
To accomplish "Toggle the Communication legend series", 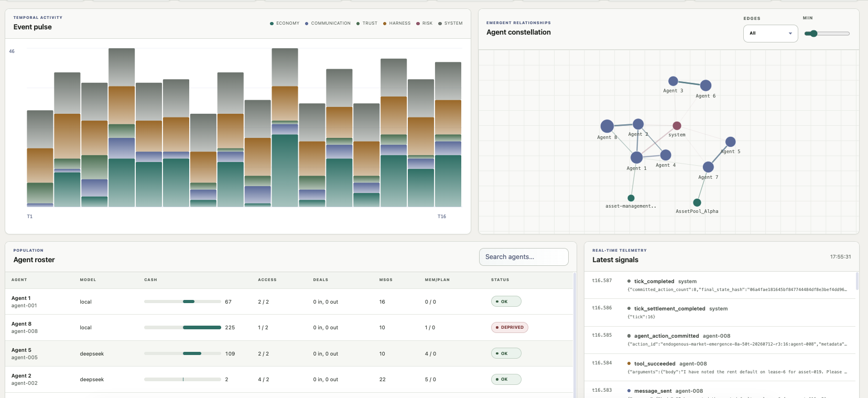I will [328, 23].
